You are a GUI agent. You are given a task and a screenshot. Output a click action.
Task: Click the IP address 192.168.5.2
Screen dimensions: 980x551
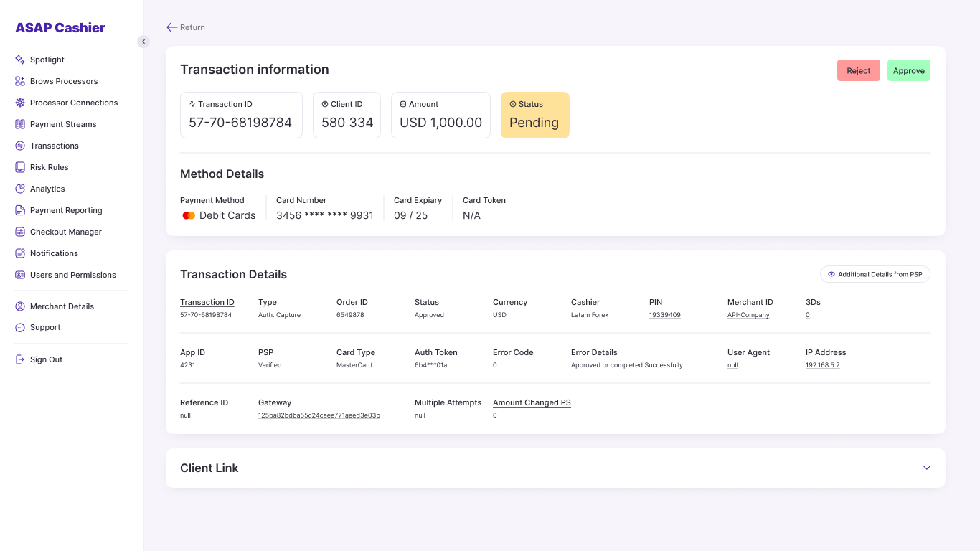tap(823, 365)
